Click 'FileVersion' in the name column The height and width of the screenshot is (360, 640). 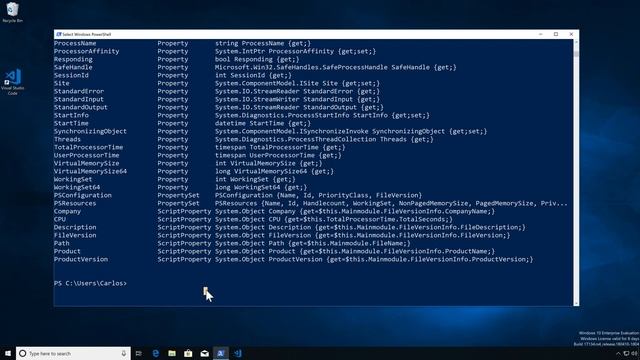click(x=75, y=236)
